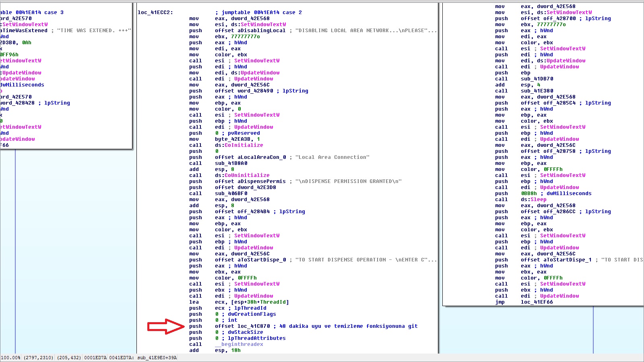Select dwMilliseconds in the case 3 block

tap(22, 85)
